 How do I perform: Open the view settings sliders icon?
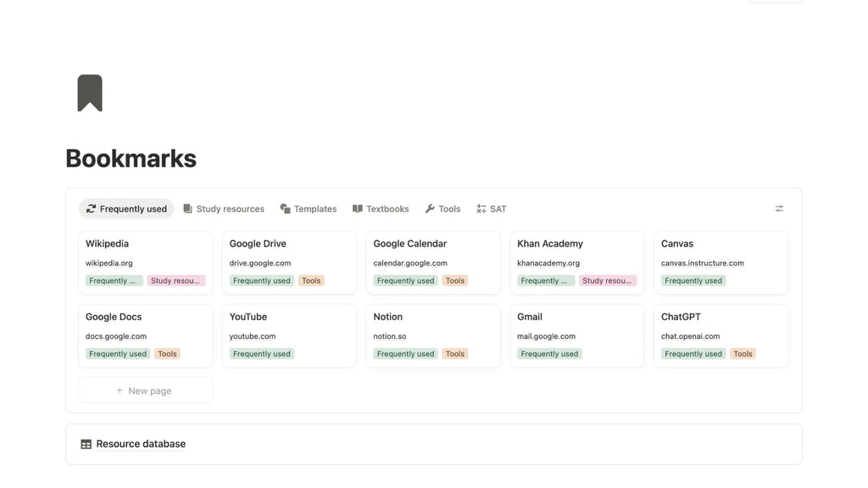(779, 208)
